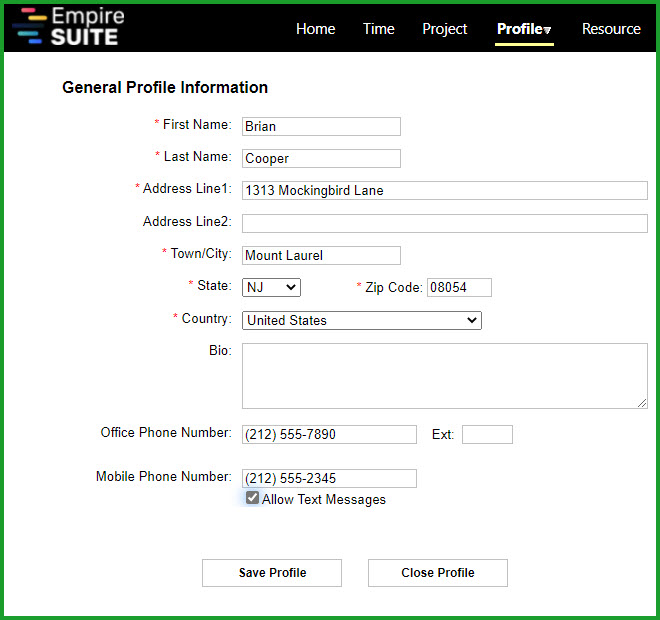Click the Close Profile button

438,572
